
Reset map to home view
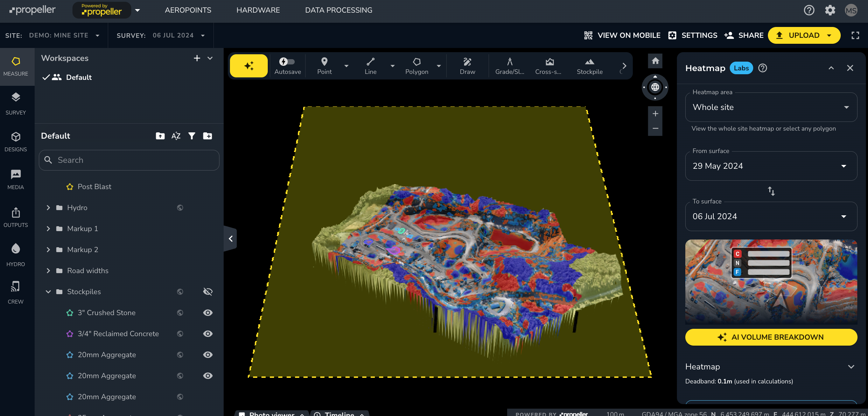coord(655,61)
